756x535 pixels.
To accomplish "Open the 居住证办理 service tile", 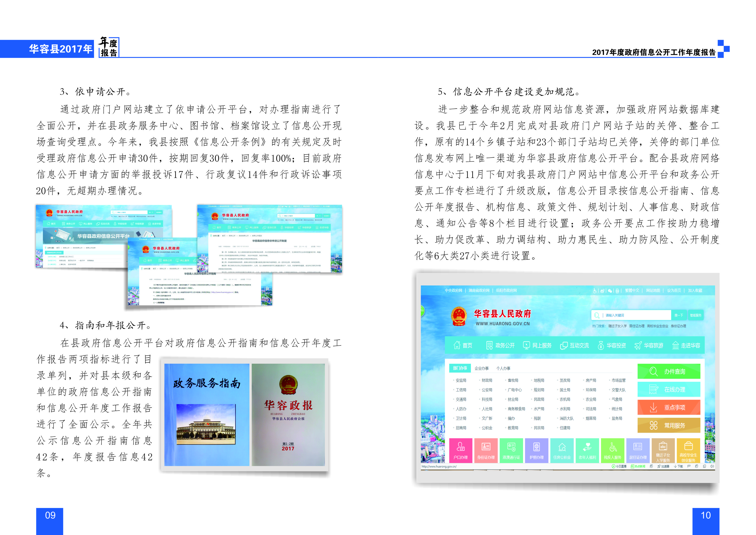I will click(x=638, y=450).
